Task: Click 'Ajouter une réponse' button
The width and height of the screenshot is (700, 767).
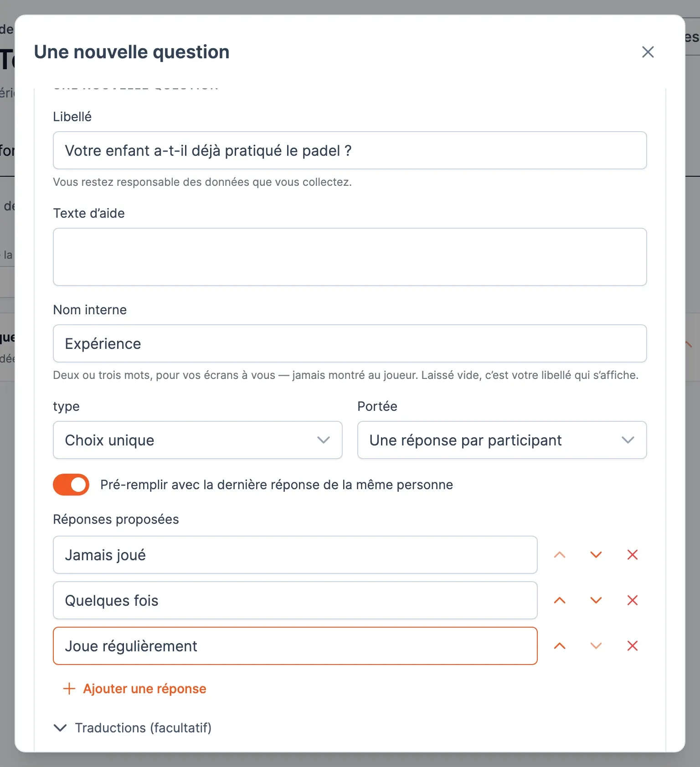Action: pyautogui.click(x=134, y=689)
